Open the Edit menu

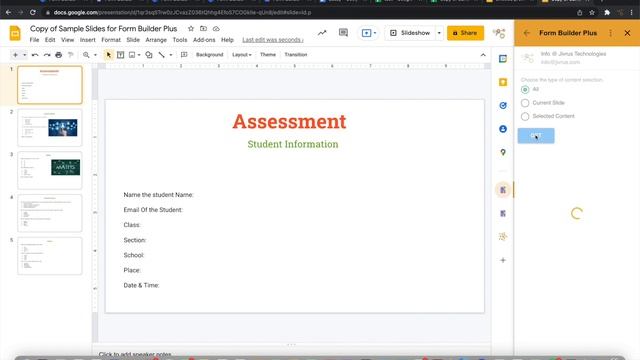(x=50, y=40)
